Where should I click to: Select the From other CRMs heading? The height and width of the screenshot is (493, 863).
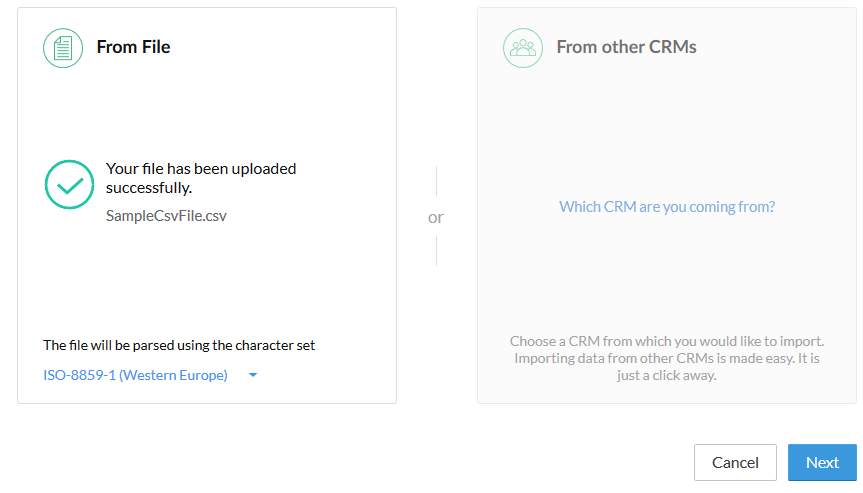click(x=626, y=47)
